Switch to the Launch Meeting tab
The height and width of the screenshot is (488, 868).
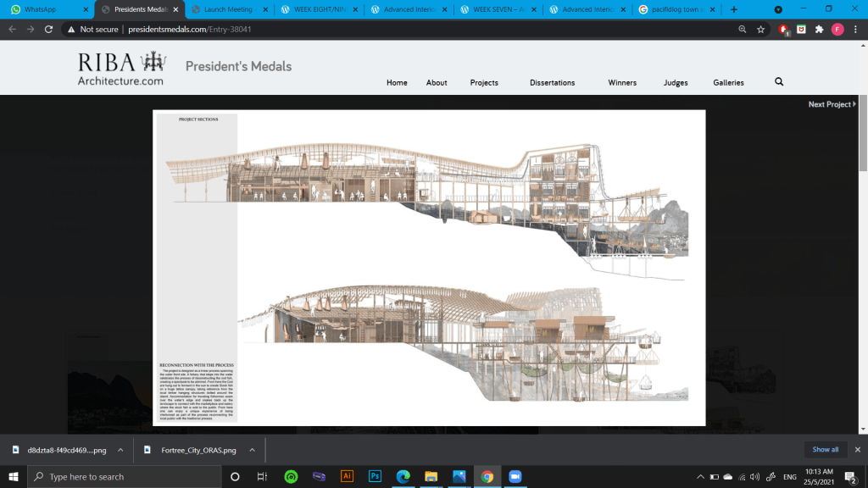(x=226, y=9)
